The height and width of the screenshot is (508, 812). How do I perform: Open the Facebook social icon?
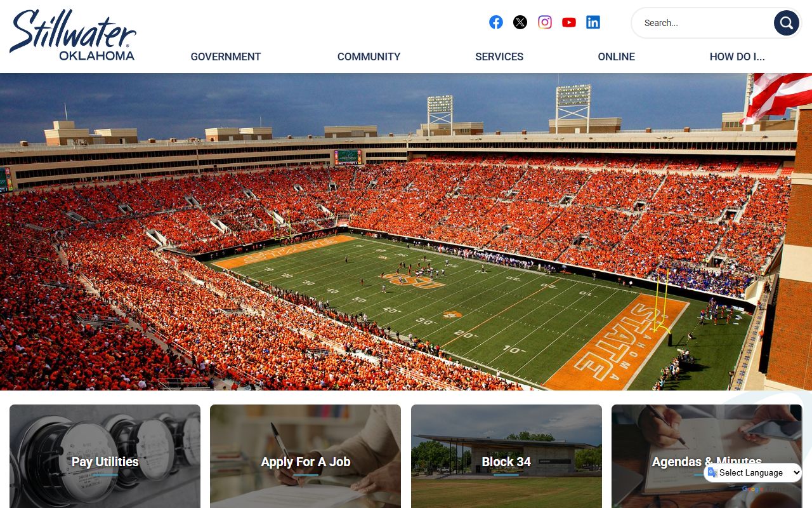click(x=496, y=22)
